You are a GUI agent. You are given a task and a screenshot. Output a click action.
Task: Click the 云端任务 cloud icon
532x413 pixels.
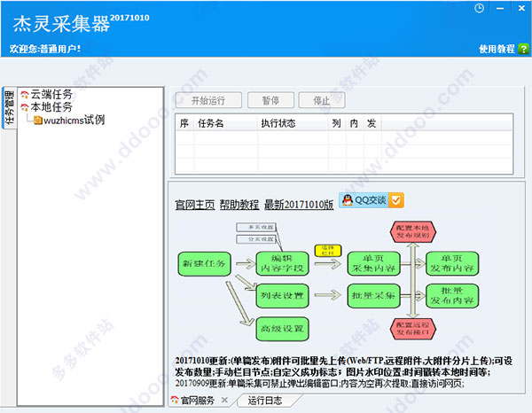(x=25, y=94)
